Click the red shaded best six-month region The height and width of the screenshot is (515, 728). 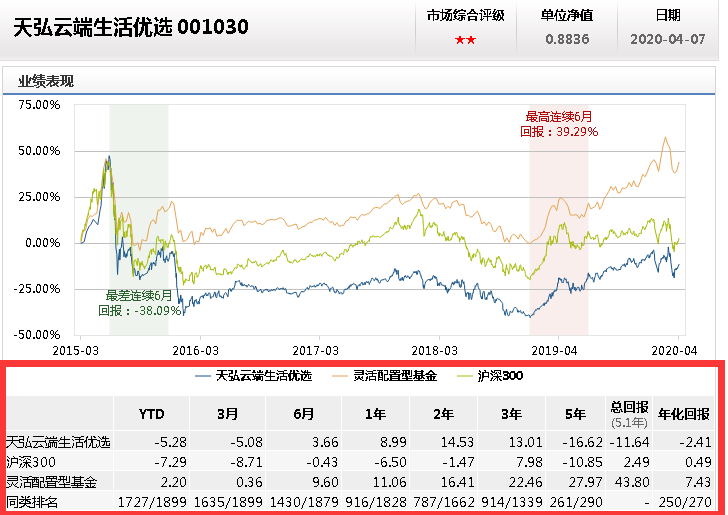(559, 219)
